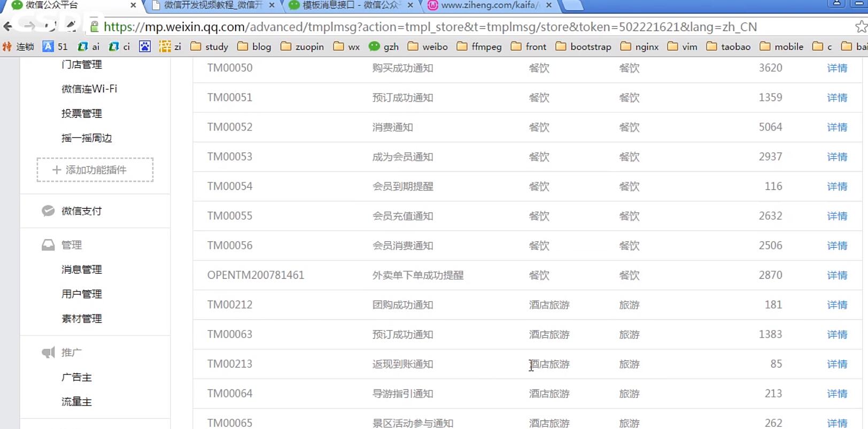868x429 pixels.
Task: Select the 外卖单下单成功提醒 title text
Action: [x=418, y=275]
